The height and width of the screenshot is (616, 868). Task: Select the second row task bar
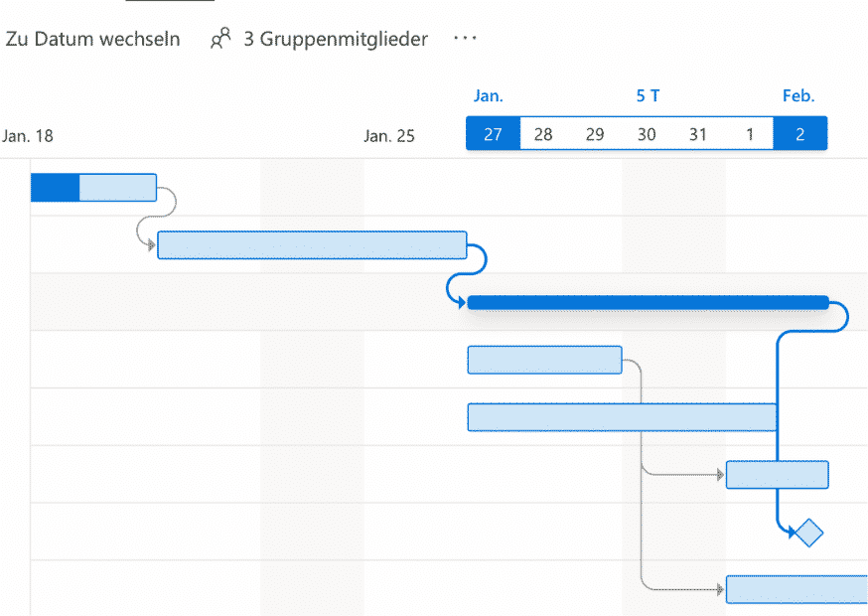point(312,244)
